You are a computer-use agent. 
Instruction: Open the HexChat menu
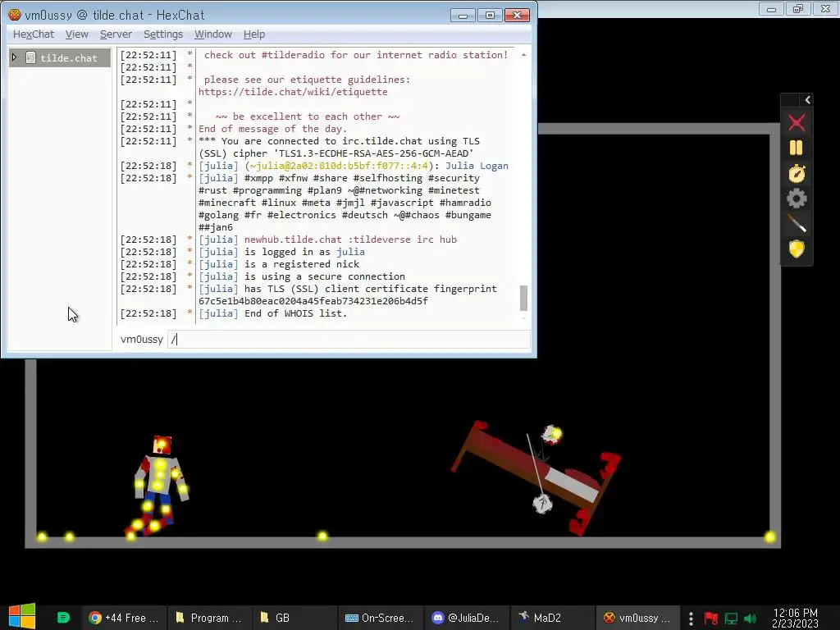click(33, 34)
